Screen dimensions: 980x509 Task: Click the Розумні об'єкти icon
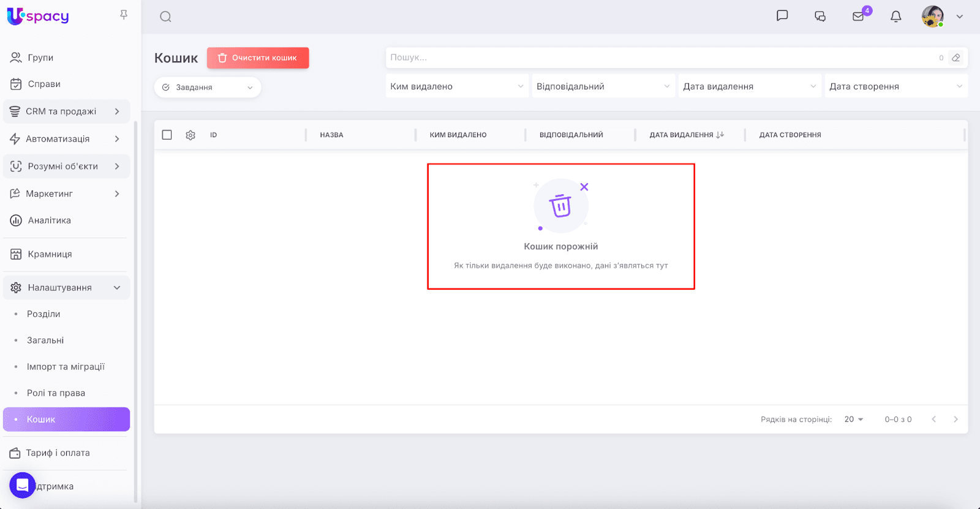coord(16,167)
